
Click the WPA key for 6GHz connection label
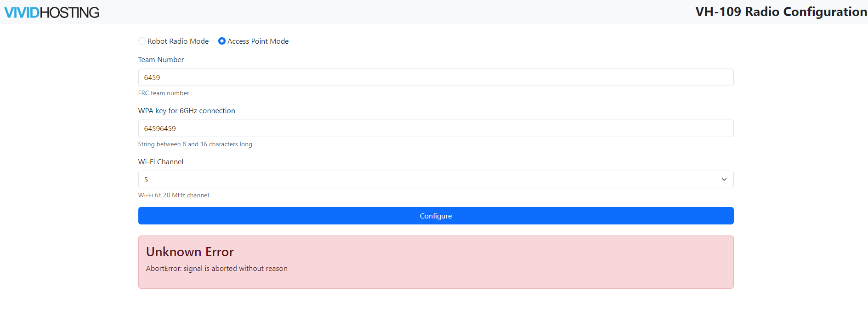(x=187, y=111)
